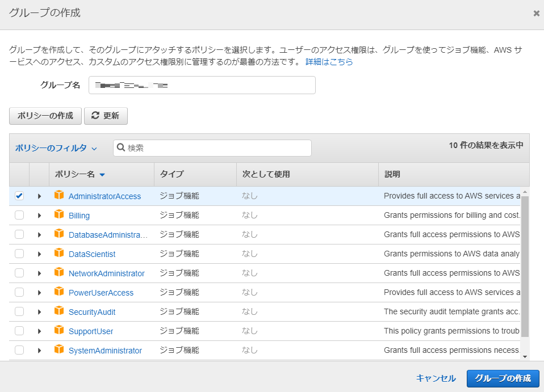
Task: Expand the DataScientist row details
Action: (39, 254)
